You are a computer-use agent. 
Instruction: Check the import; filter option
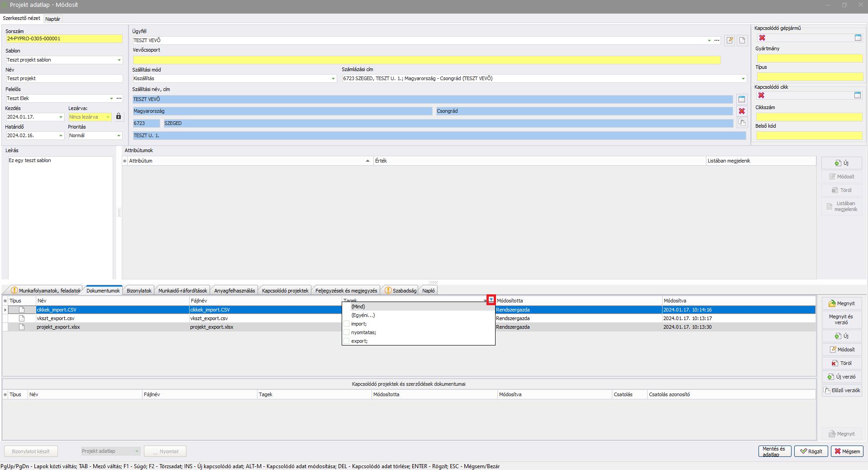pyautogui.click(x=347, y=324)
